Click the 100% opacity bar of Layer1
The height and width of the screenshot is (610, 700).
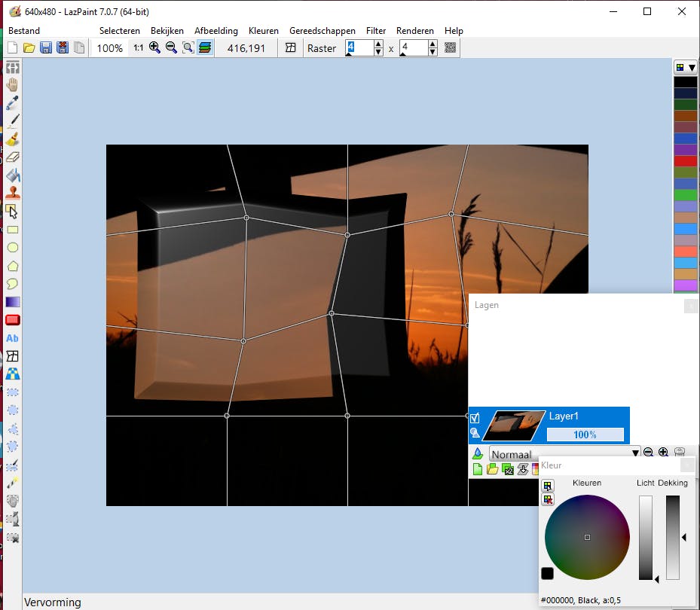click(x=587, y=435)
